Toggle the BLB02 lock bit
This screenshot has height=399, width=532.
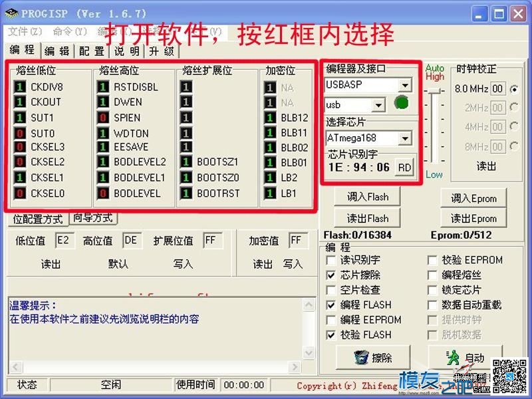click(270, 148)
